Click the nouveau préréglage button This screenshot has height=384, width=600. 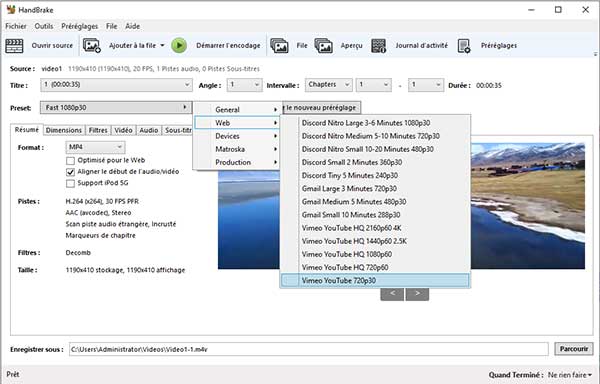click(x=321, y=107)
